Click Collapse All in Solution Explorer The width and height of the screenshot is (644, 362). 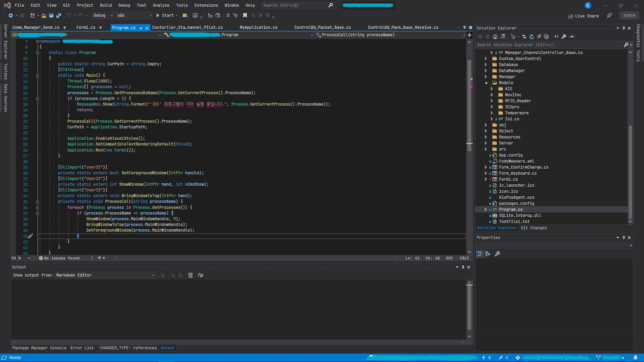pos(539,37)
